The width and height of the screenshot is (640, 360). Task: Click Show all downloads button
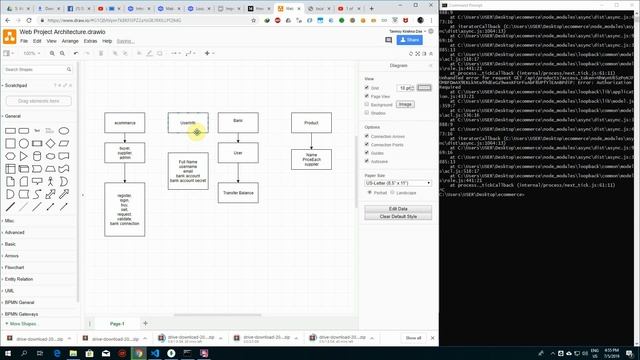pyautogui.click(x=413, y=338)
